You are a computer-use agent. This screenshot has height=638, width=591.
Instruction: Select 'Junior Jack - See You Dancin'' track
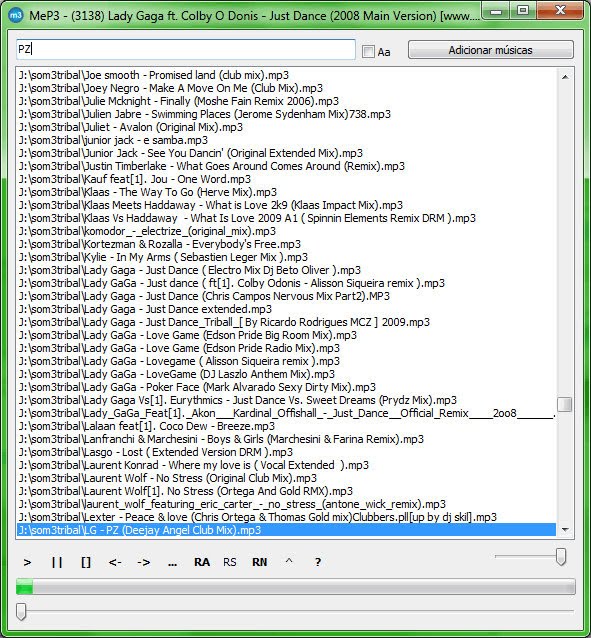pos(287,153)
